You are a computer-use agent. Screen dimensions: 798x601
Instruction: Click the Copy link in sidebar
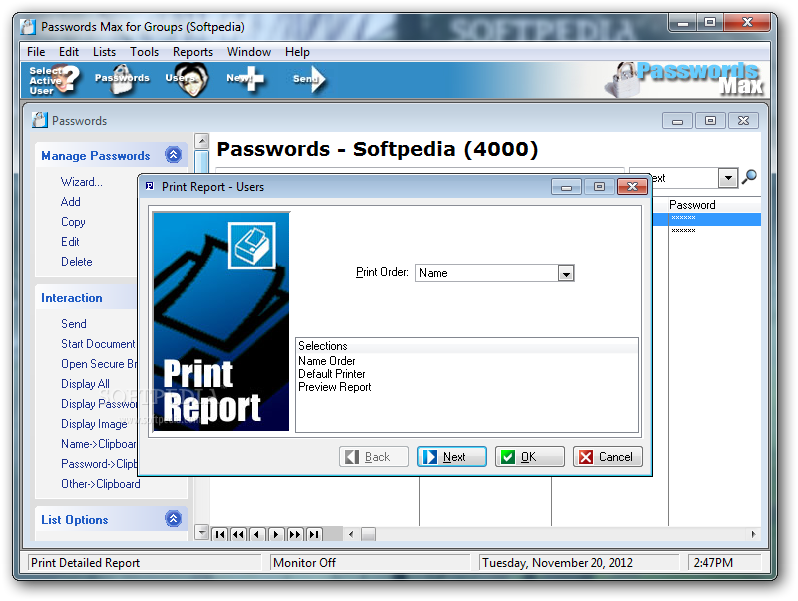click(73, 222)
